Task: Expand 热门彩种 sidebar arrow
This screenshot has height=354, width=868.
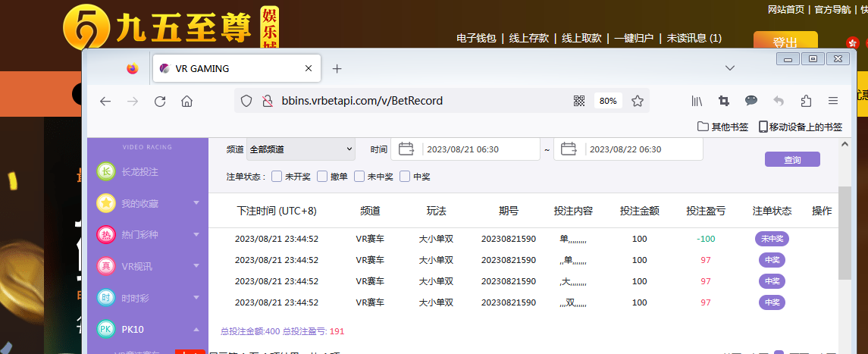Action: coord(196,234)
